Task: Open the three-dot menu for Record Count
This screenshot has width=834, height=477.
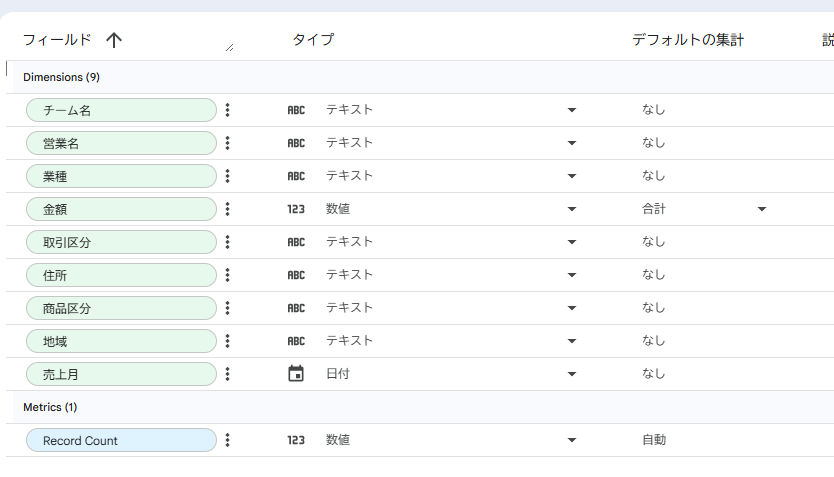Action: pyautogui.click(x=228, y=440)
